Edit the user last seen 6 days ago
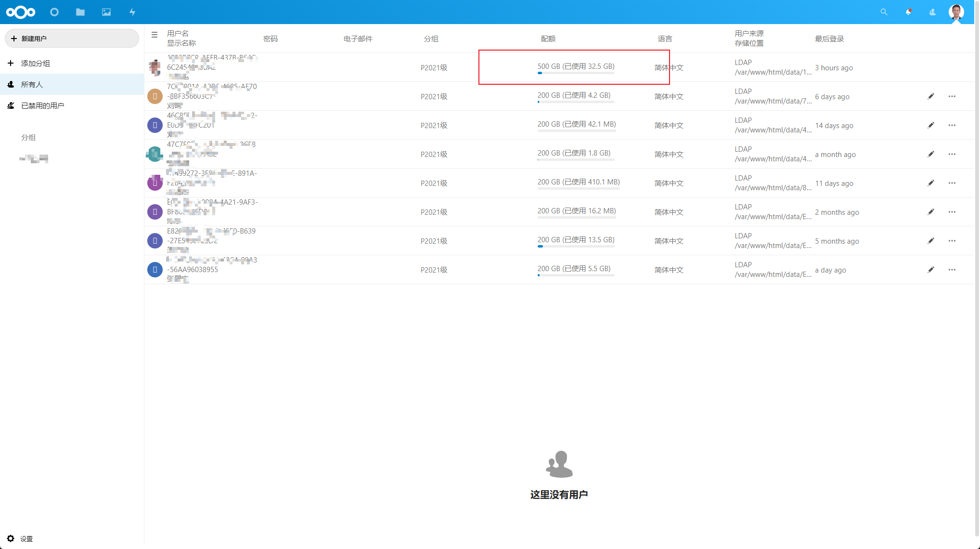Viewport: 980px width, 549px height. click(931, 96)
